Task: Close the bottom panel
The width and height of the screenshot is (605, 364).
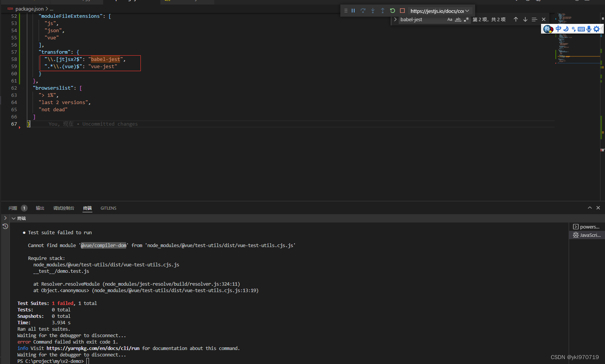Action: coord(598,208)
